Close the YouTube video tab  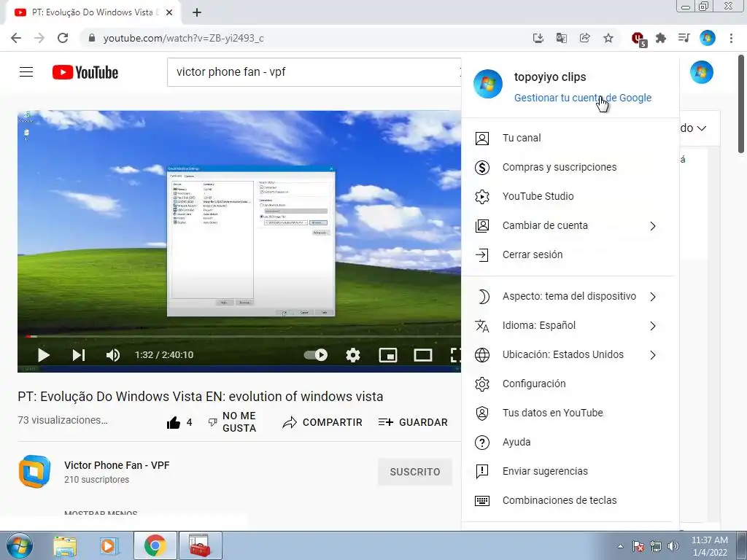(x=169, y=13)
